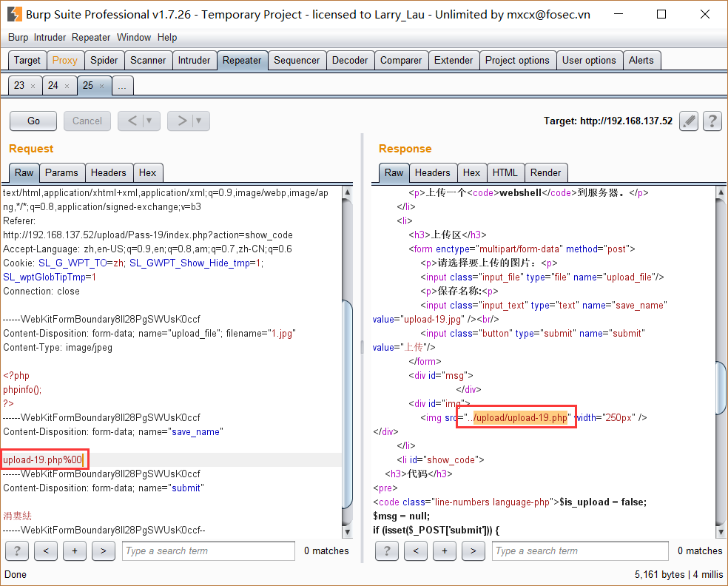Screen dimensions: 728x586
Task: Switch to the Decoder tab
Action: pos(350,61)
